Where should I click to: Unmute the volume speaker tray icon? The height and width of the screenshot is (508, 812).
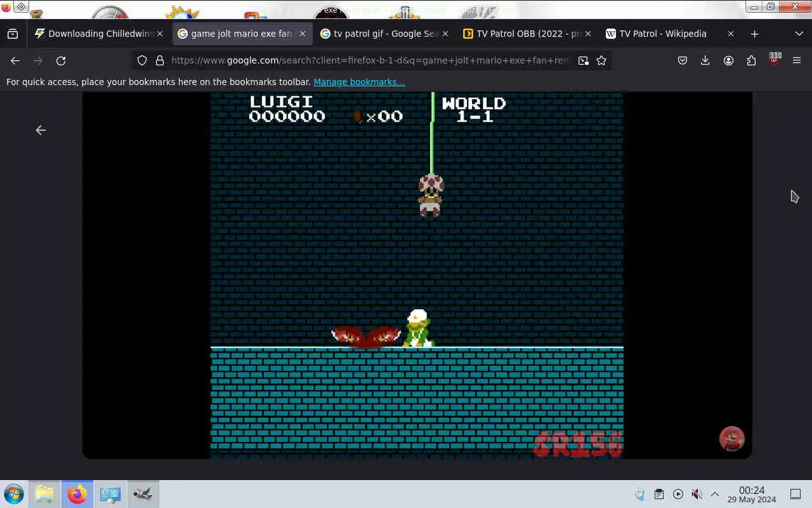pyautogui.click(x=697, y=494)
